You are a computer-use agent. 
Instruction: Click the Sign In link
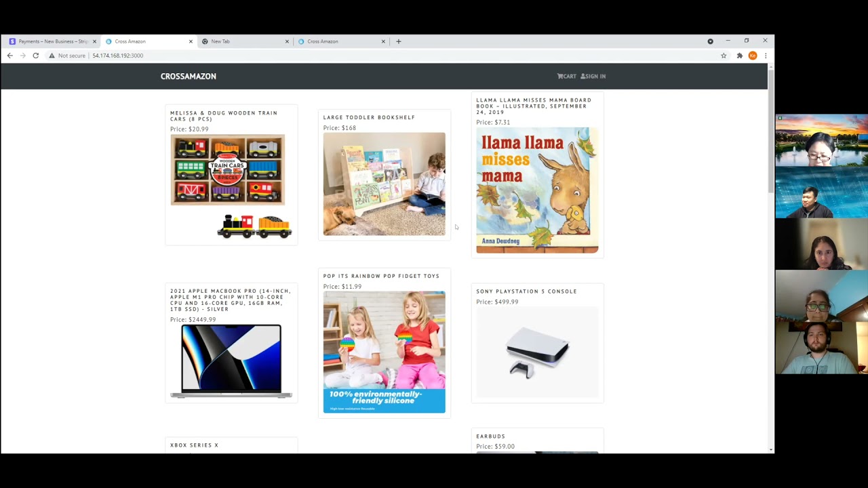pyautogui.click(x=593, y=77)
